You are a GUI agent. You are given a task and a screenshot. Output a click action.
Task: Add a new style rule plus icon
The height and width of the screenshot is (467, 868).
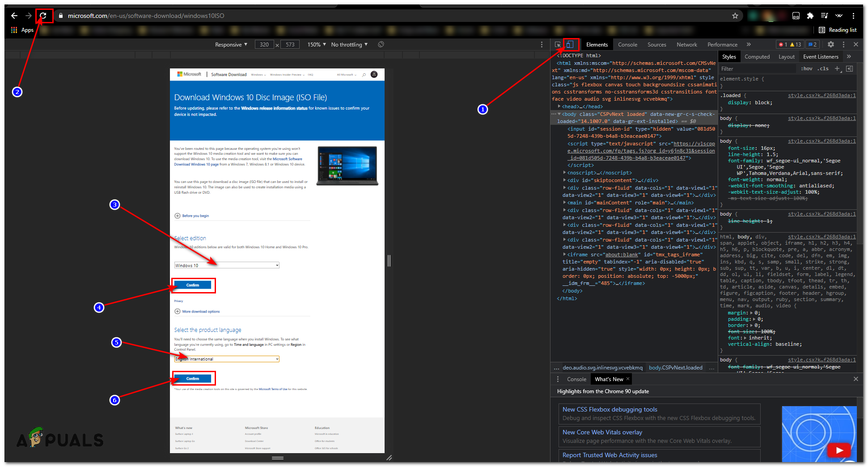pos(837,68)
